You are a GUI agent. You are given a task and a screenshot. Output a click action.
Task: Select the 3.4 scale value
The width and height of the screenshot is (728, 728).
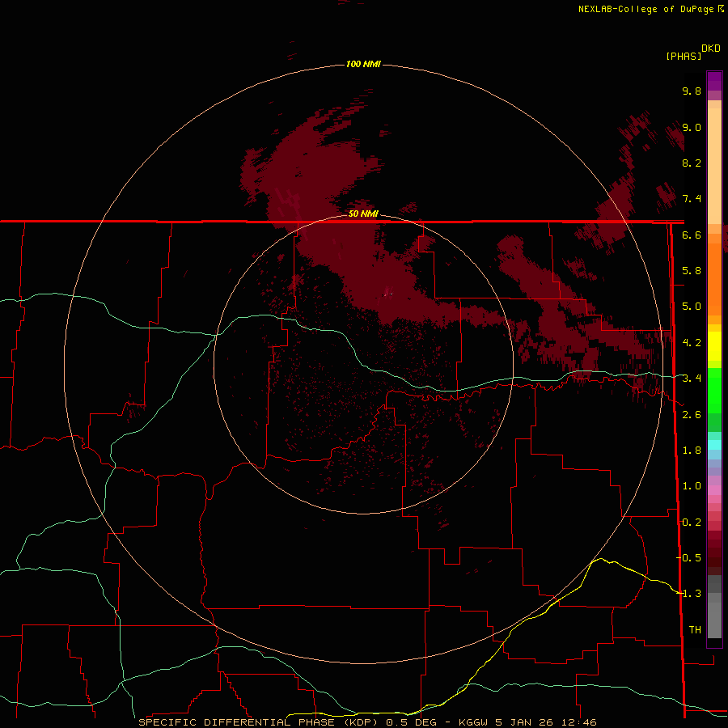coord(692,379)
